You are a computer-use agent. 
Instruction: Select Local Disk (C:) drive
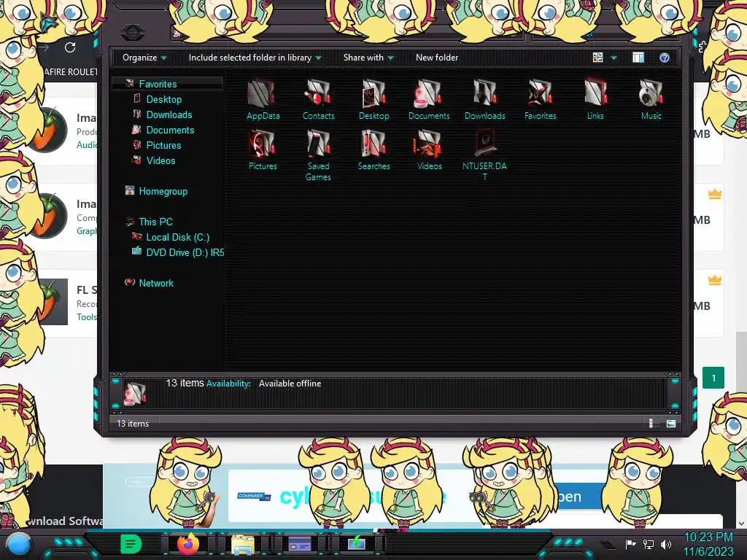178,237
